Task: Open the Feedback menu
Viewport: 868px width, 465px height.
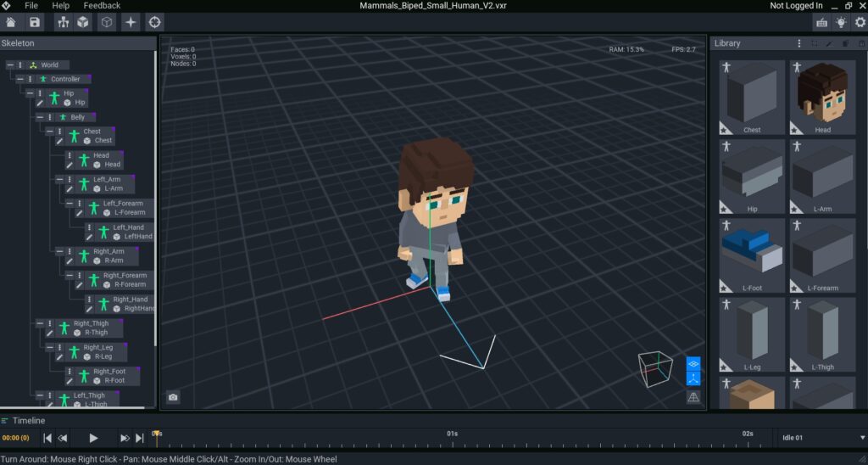Action: [102, 6]
